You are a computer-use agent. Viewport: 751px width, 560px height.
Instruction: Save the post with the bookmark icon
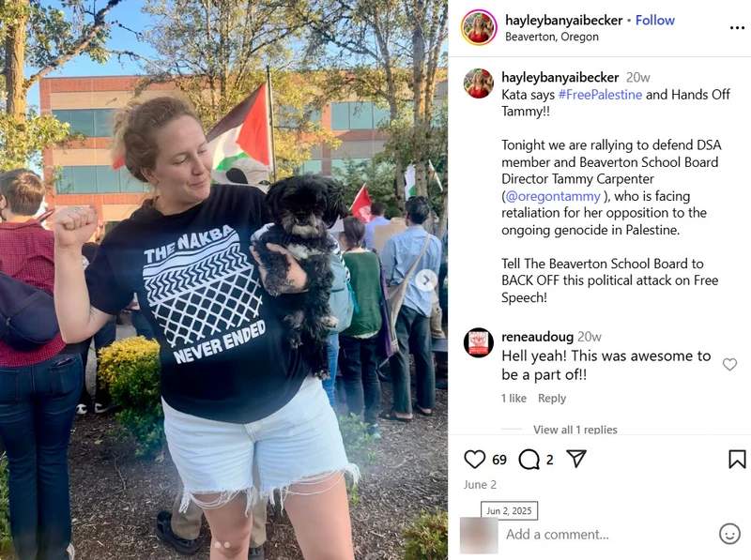pos(737,459)
